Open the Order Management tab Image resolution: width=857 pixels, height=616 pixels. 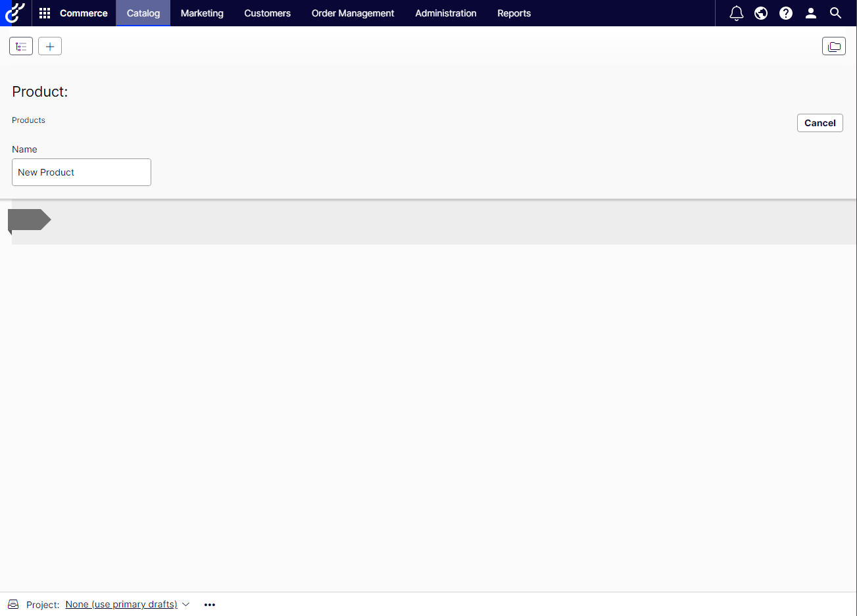coord(353,13)
